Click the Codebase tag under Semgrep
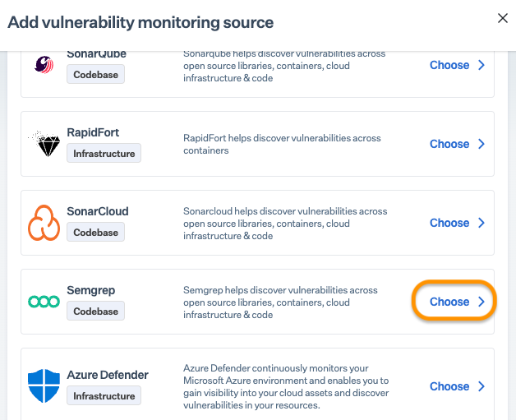This screenshot has height=420, width=516. tap(96, 312)
